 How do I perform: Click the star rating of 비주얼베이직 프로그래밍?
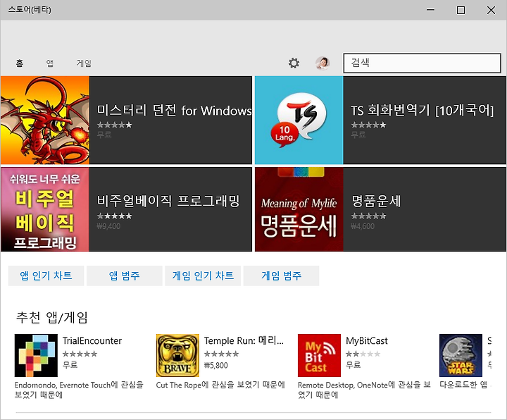115,216
